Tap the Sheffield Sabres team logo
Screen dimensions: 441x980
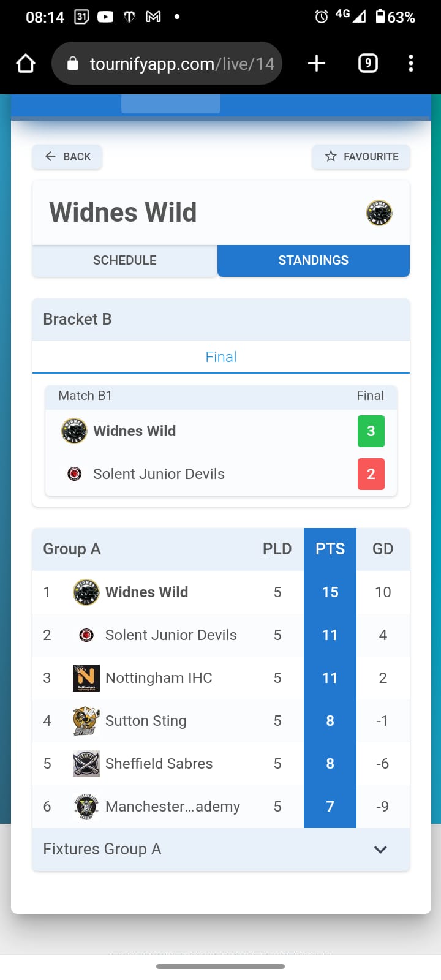click(86, 764)
